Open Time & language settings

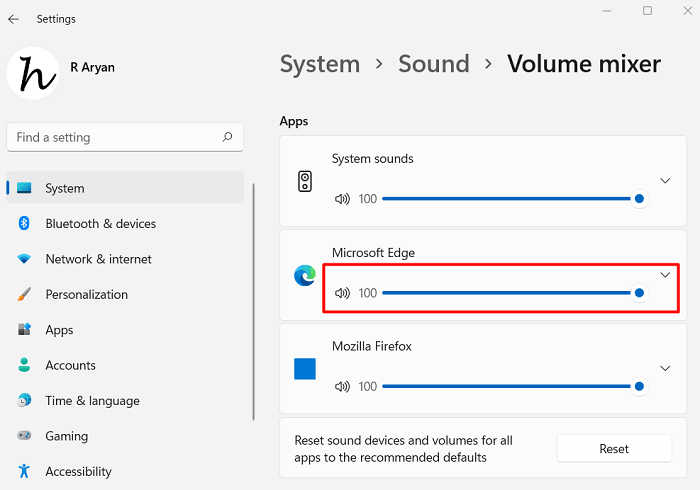pos(125,400)
